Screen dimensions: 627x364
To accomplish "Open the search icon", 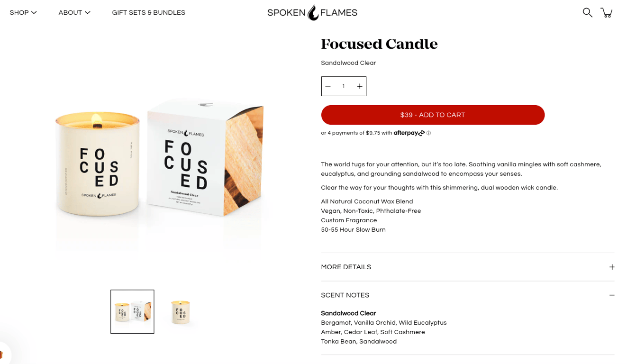I will tap(587, 12).
